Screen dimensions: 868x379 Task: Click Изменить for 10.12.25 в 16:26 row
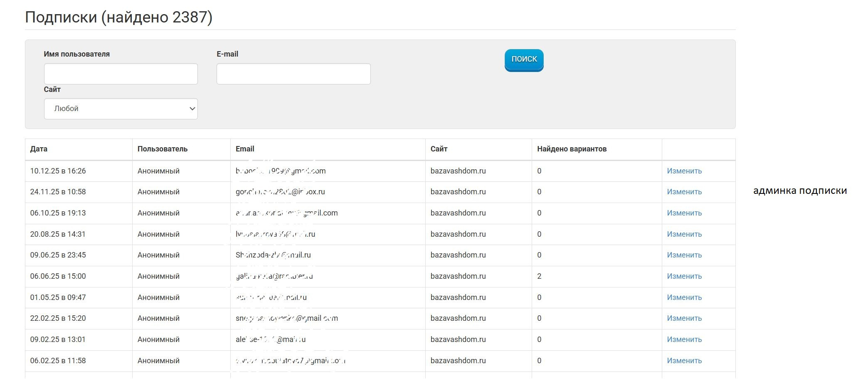(x=684, y=171)
